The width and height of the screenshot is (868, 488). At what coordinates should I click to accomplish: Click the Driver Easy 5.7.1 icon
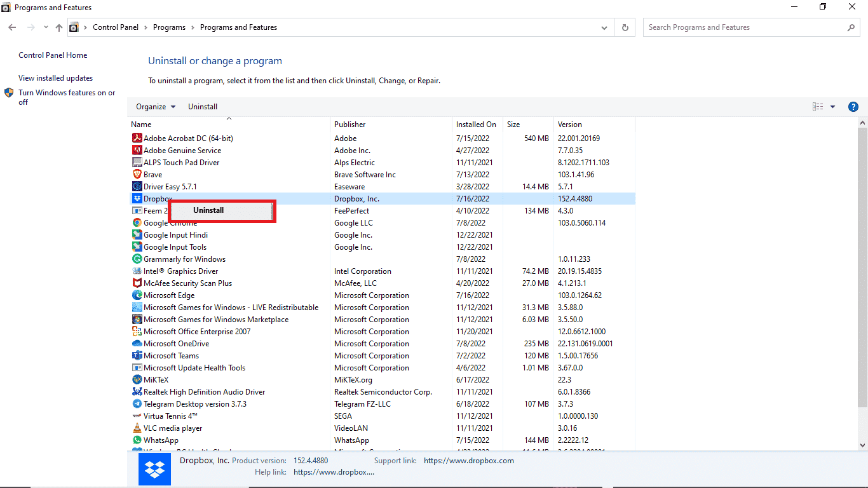click(137, 186)
